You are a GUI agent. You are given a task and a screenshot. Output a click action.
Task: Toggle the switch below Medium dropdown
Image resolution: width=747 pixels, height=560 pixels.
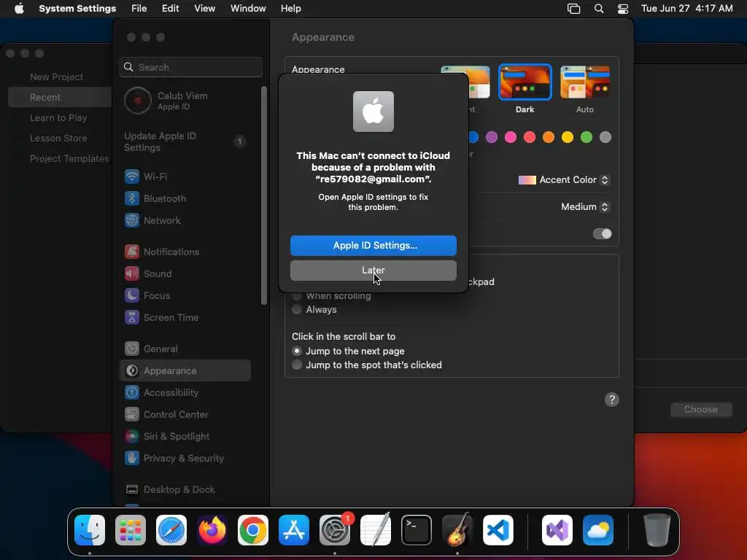point(602,234)
